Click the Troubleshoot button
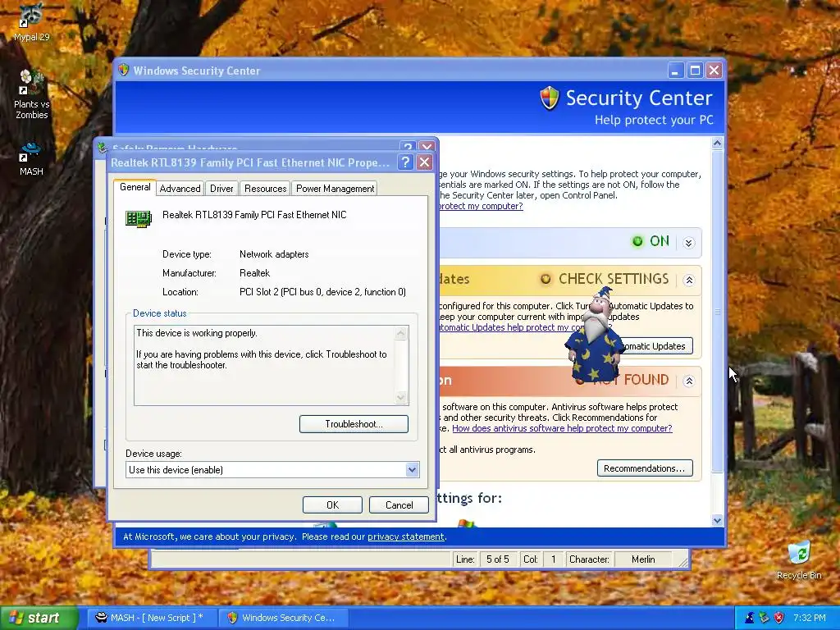The height and width of the screenshot is (630, 840). (x=354, y=424)
